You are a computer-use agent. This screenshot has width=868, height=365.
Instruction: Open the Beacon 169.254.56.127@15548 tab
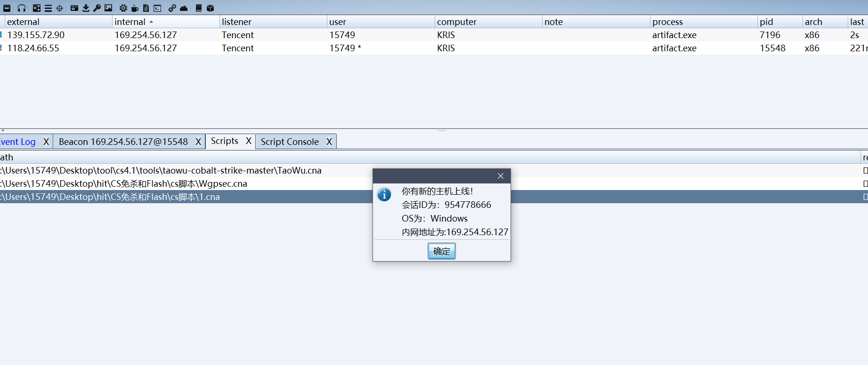[123, 142]
